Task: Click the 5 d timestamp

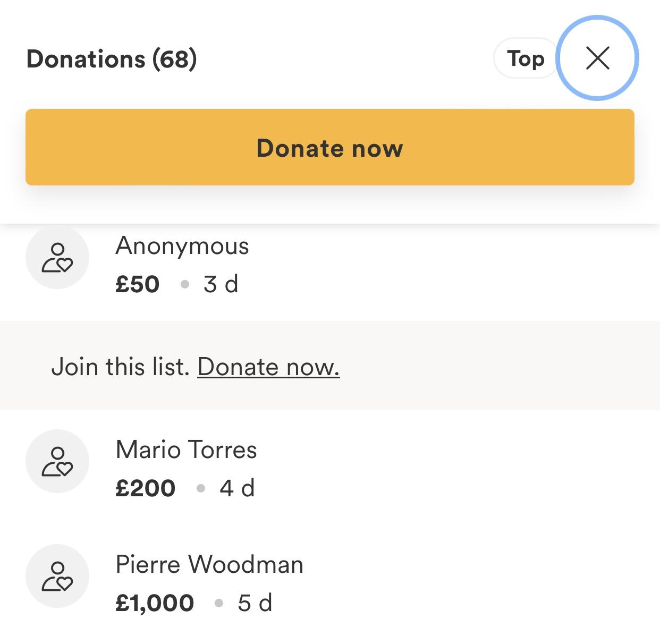Action: tap(255, 603)
